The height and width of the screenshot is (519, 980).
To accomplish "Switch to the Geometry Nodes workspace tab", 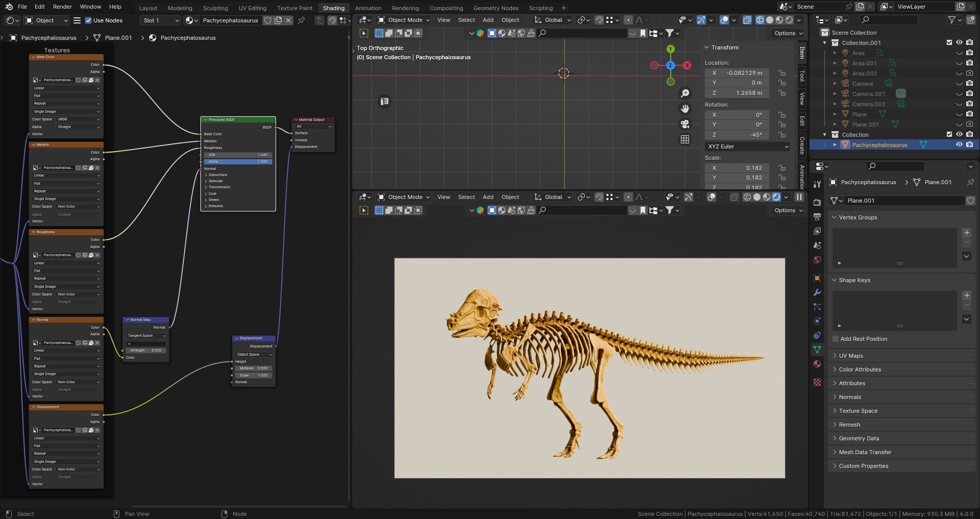I will coord(496,8).
